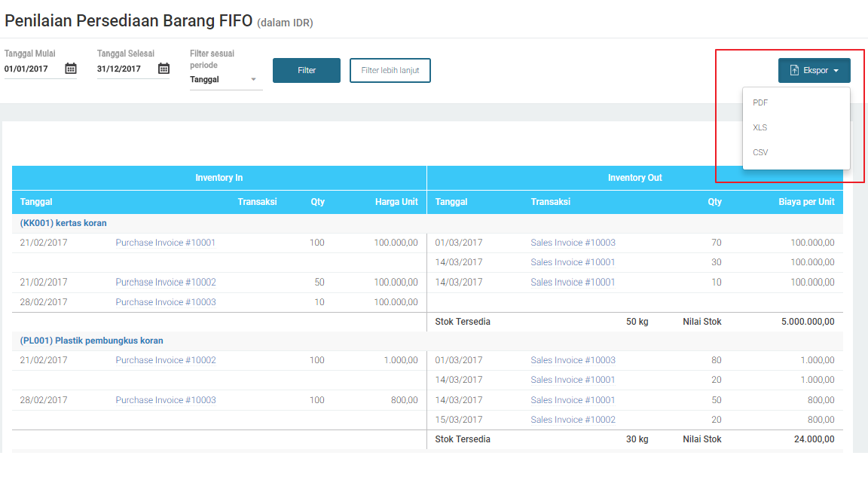Open Purchase Invoice #10001 link
This screenshot has width=868, height=483.
166,243
